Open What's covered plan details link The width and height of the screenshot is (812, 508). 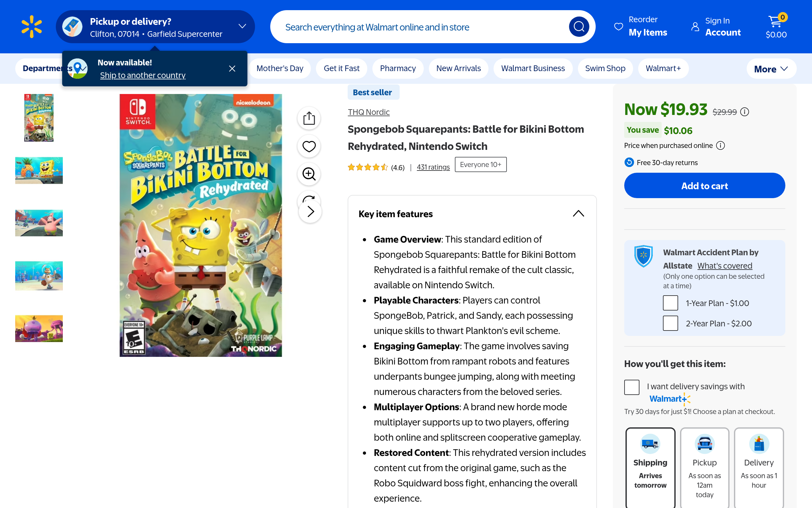[x=724, y=266]
